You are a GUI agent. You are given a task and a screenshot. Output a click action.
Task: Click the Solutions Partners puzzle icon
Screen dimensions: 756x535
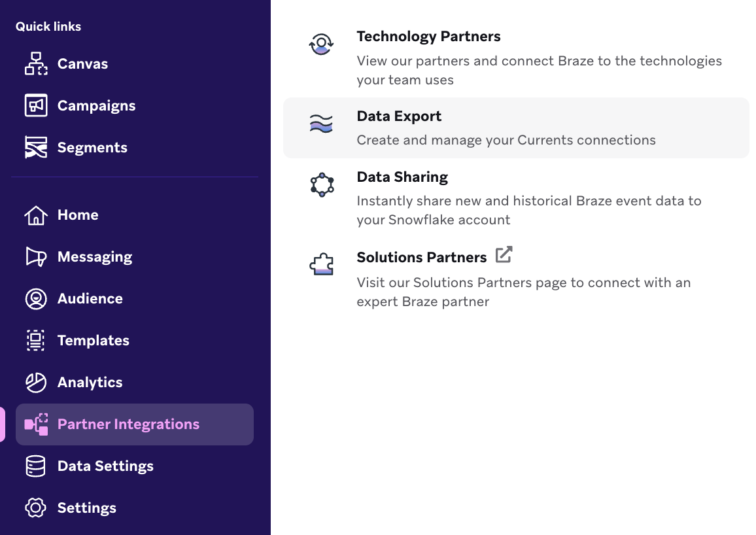[322, 264]
